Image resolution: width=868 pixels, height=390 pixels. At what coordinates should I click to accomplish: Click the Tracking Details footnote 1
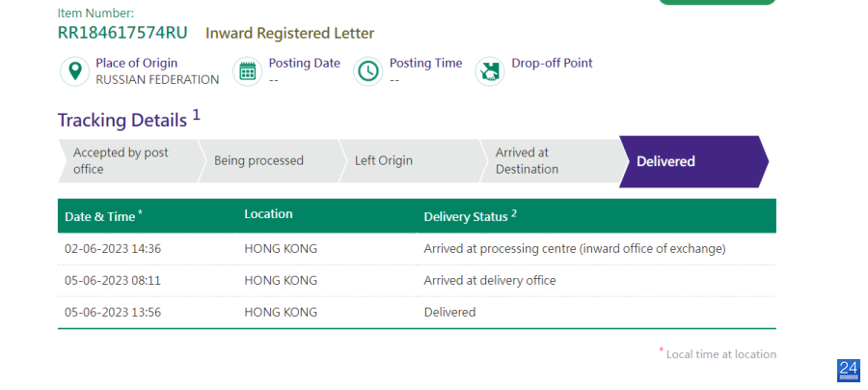pyautogui.click(x=197, y=115)
